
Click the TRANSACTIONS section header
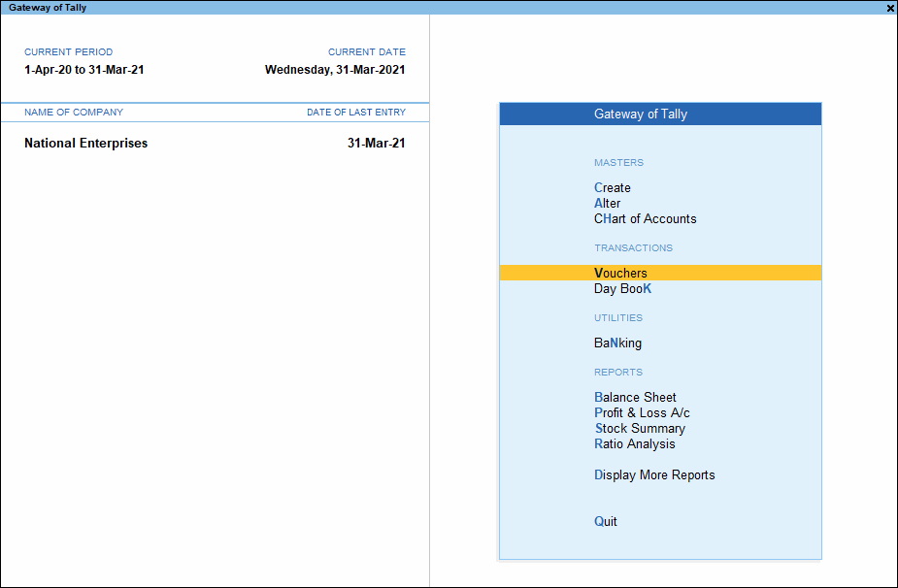point(633,247)
